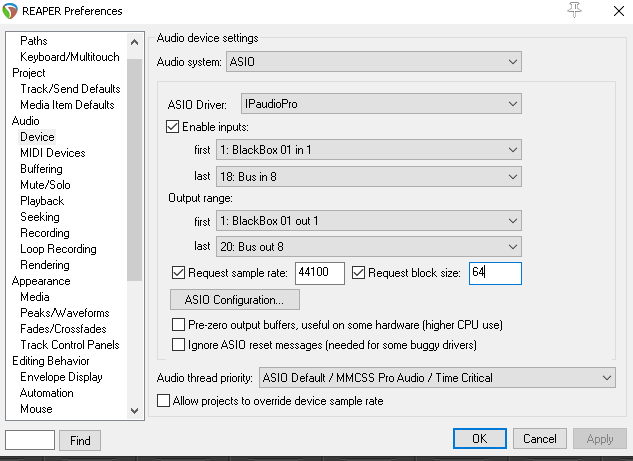633x461 pixels.
Task: Click the Apply button
Action: click(x=600, y=438)
